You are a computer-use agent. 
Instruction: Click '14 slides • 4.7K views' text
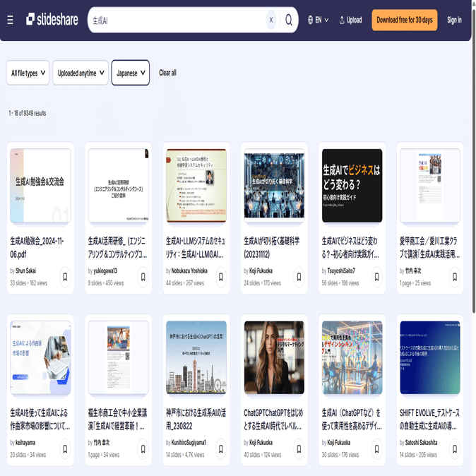pos(185,455)
